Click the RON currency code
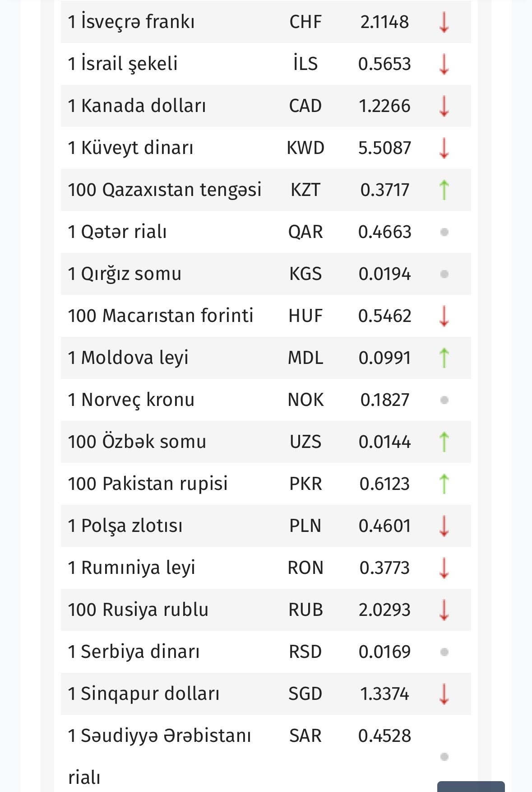Screen dimensions: 532x792 [x=305, y=568]
